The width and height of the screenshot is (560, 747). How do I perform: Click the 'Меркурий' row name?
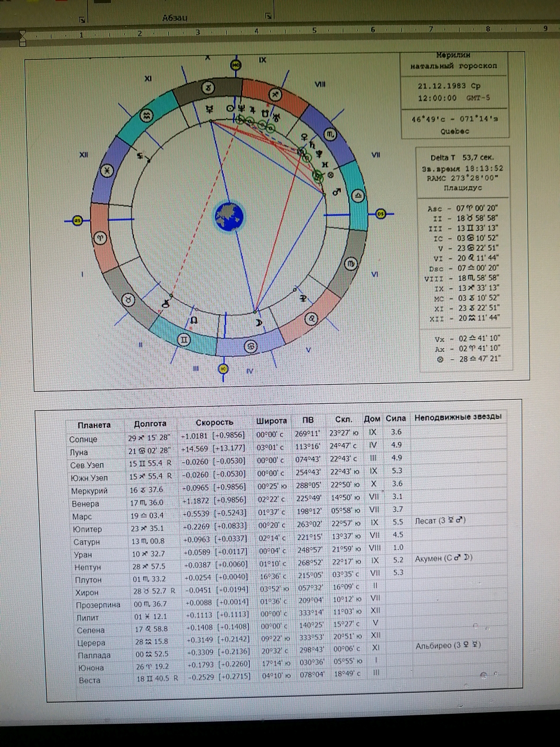tap(89, 491)
